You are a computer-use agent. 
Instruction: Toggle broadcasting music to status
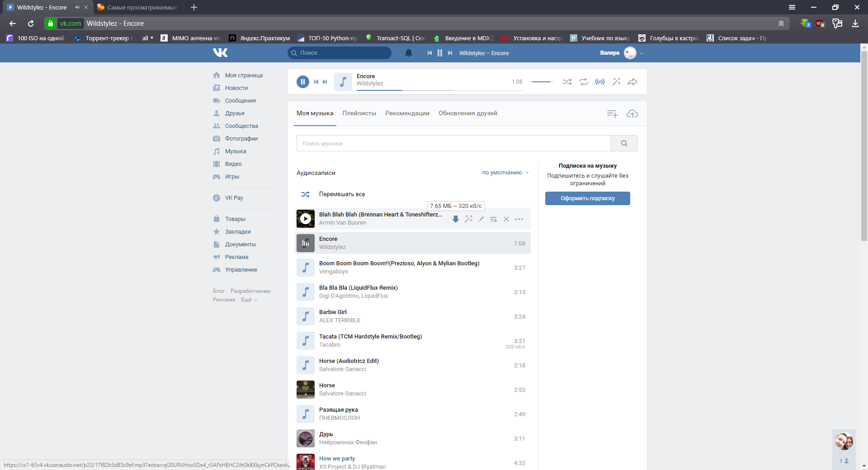coord(600,82)
